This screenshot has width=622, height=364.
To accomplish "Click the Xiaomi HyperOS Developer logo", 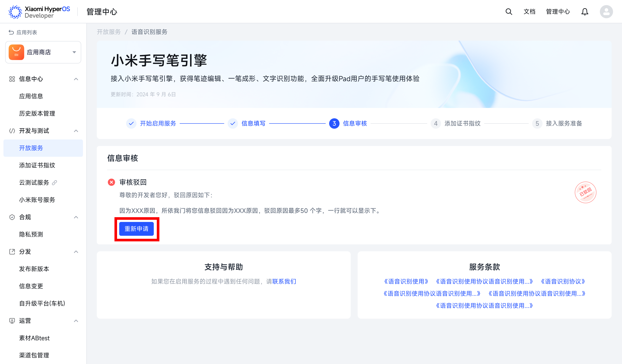I will pos(40,12).
